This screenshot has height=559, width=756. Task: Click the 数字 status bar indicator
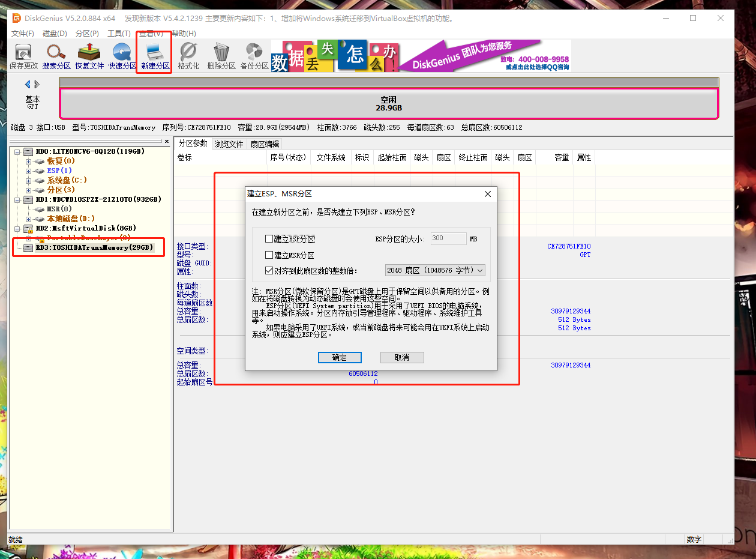[694, 539]
